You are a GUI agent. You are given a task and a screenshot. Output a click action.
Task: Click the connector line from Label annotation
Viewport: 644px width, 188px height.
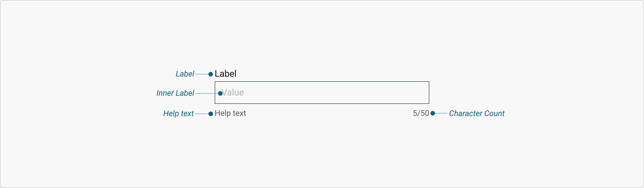pyautogui.click(x=202, y=74)
